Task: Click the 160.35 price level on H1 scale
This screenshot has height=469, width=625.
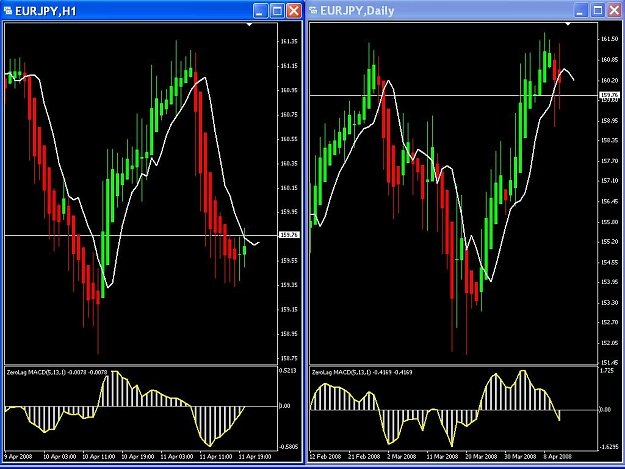Action: point(289,163)
